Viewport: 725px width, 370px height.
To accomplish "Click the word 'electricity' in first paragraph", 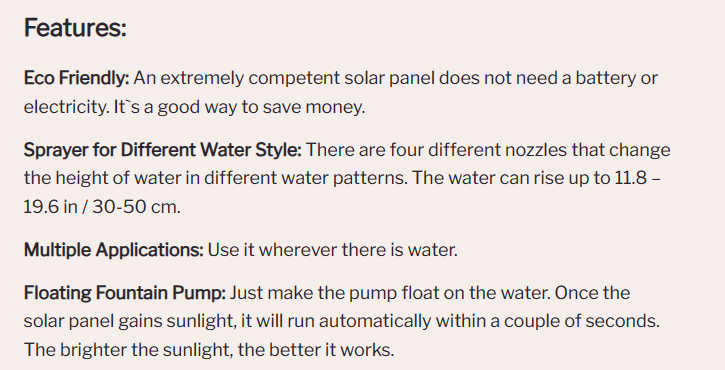I will pyautogui.click(x=67, y=107).
